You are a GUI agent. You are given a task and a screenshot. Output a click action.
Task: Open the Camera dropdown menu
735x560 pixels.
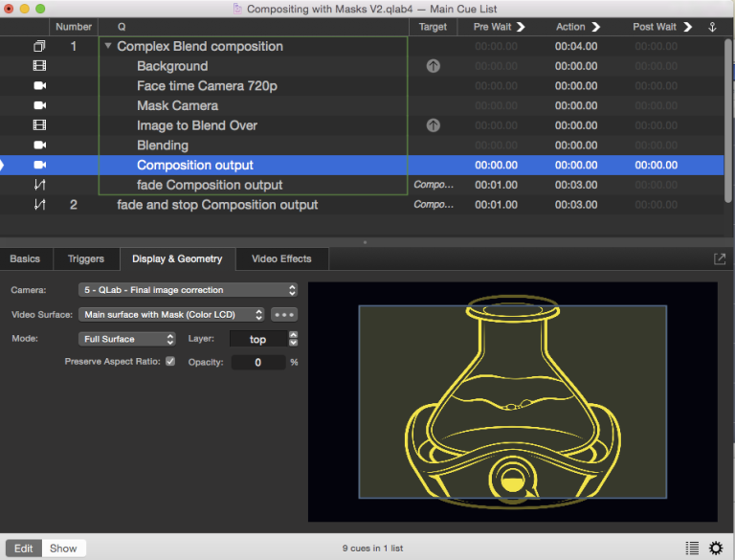click(x=188, y=290)
